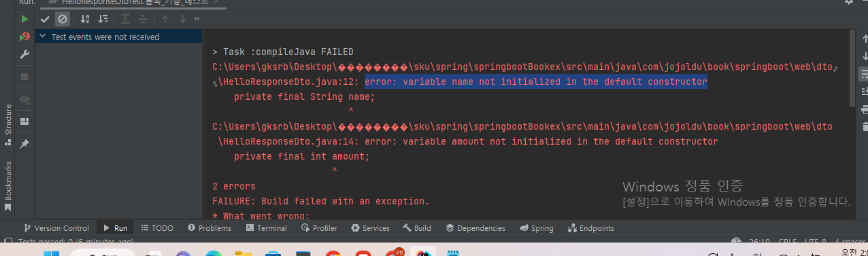Collapse 'Test events were not received' node
Image resolution: width=868 pixels, height=256 pixels.
[x=43, y=37]
